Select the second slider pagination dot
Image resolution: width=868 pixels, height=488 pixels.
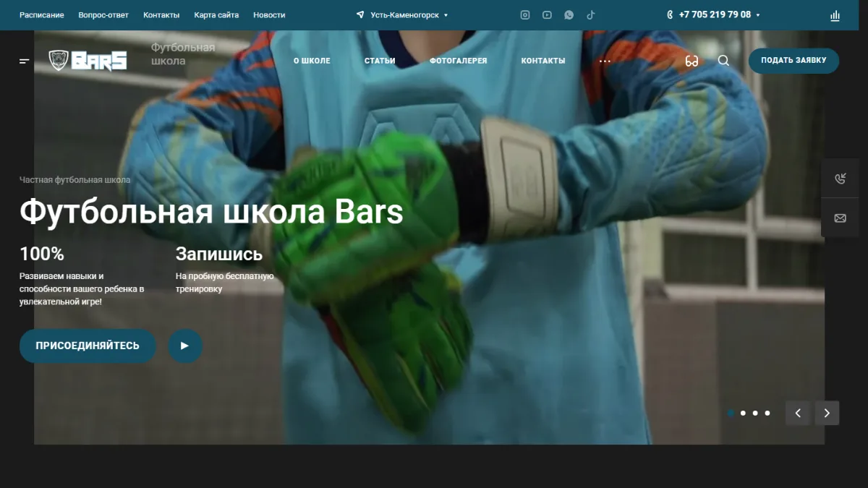click(743, 413)
